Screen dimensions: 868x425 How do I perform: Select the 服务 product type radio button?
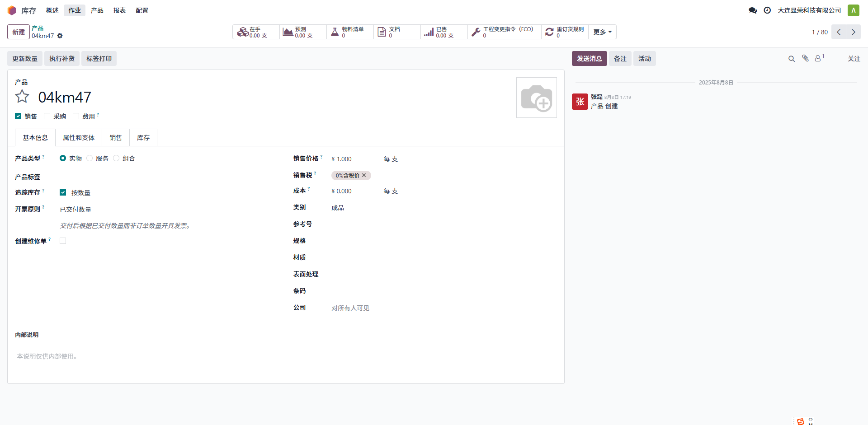90,158
